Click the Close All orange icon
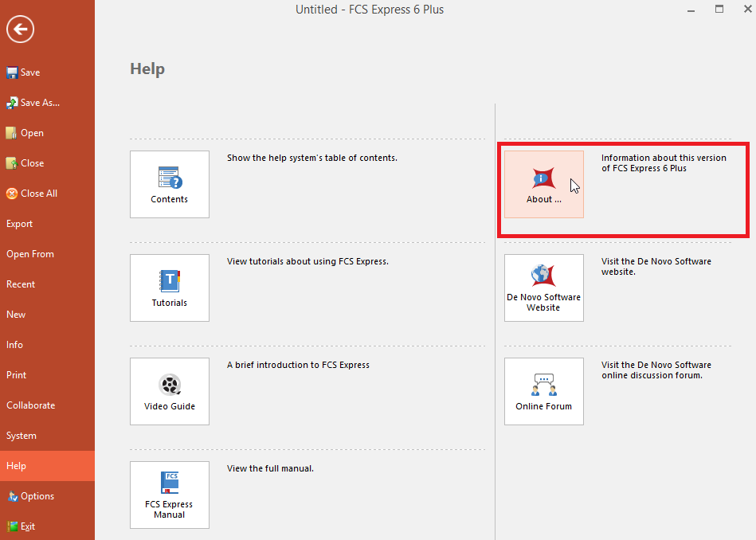The width and height of the screenshot is (756, 540). pos(12,194)
